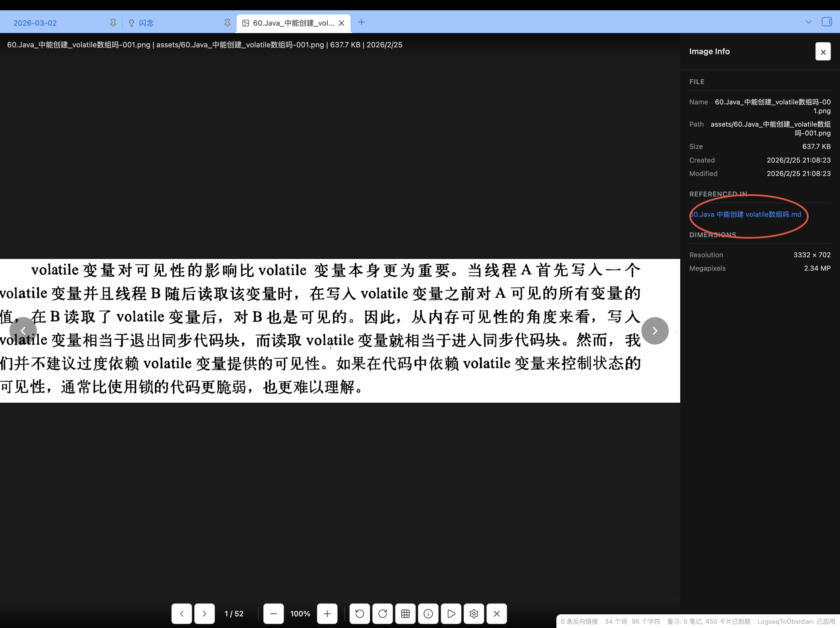Open a new tab with plus icon
The image size is (840, 628).
(x=361, y=23)
